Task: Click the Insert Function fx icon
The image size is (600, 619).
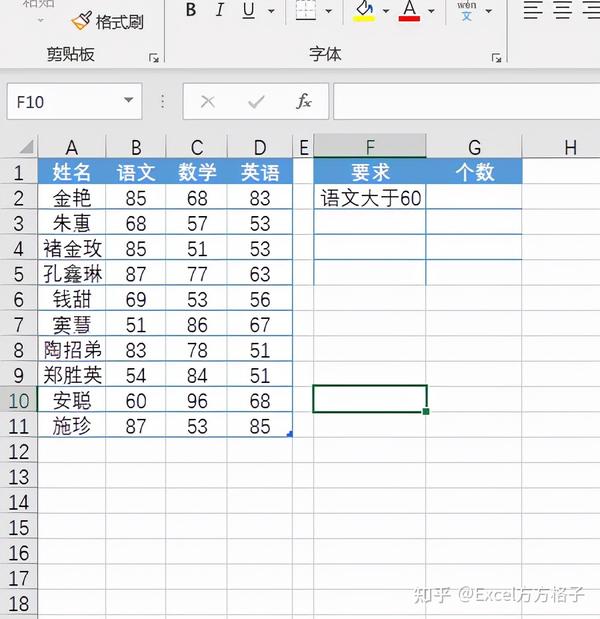Action: (x=304, y=101)
